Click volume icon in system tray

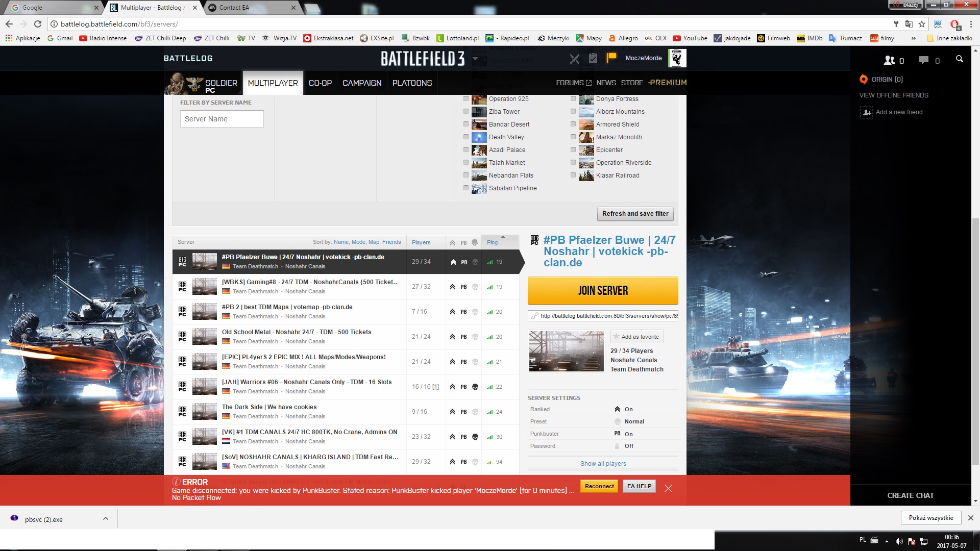coord(899,541)
